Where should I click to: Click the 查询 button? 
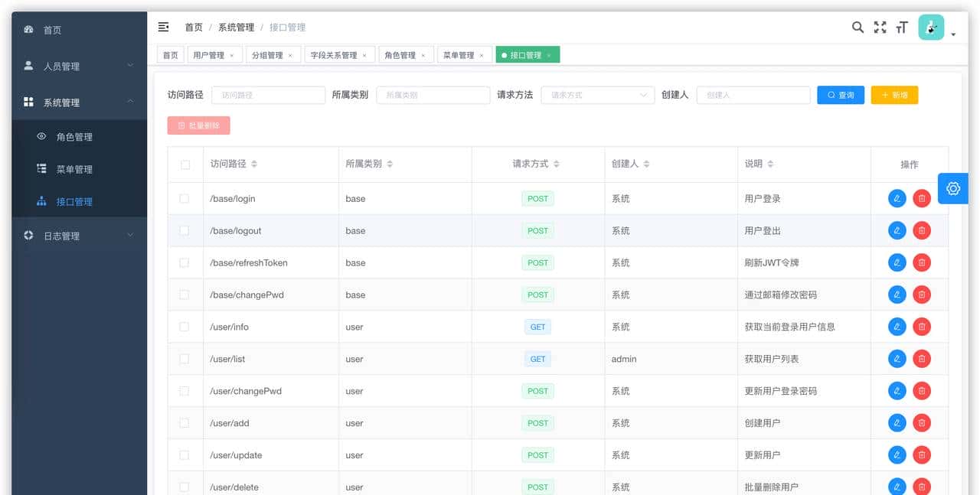(x=840, y=94)
